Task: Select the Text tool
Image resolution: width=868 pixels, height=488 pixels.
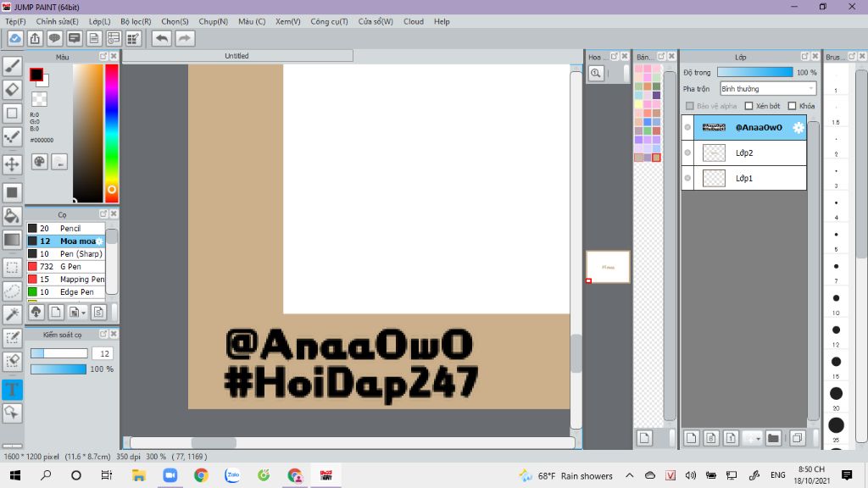Action: (12, 390)
